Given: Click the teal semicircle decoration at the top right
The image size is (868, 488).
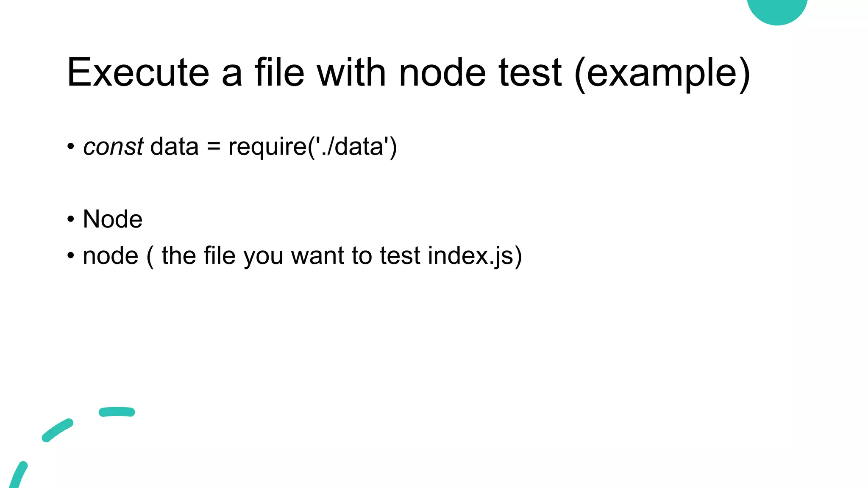Looking at the screenshot, I should (x=777, y=11).
